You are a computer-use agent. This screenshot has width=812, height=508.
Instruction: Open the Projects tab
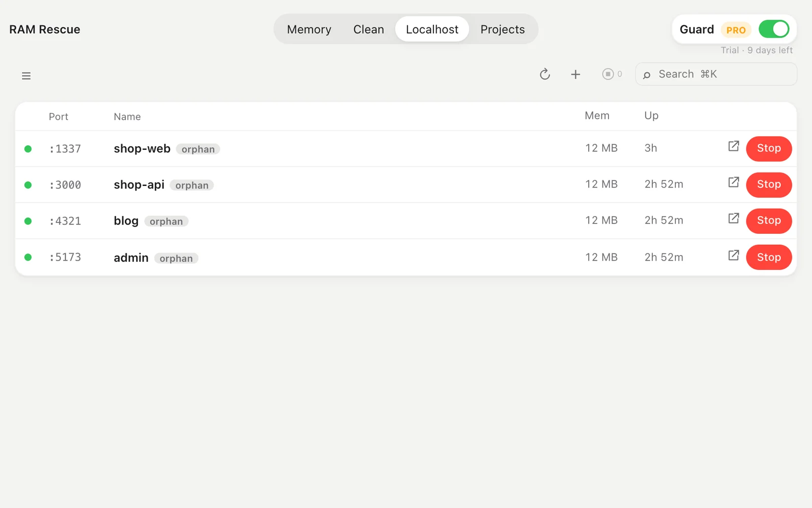point(502,29)
